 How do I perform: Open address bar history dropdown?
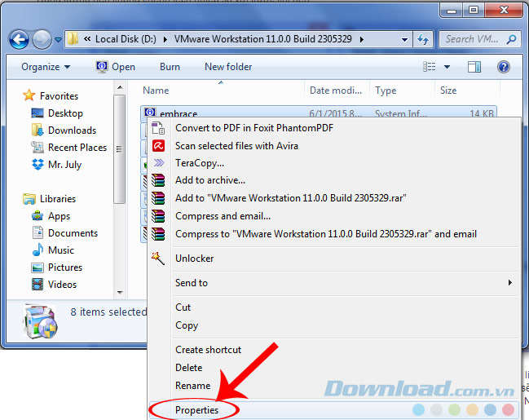[404, 39]
